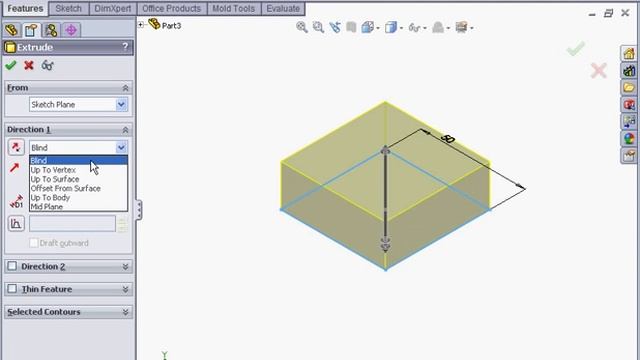Open the View Palette icon in task pane
This screenshot has width=640, height=360.
click(629, 121)
